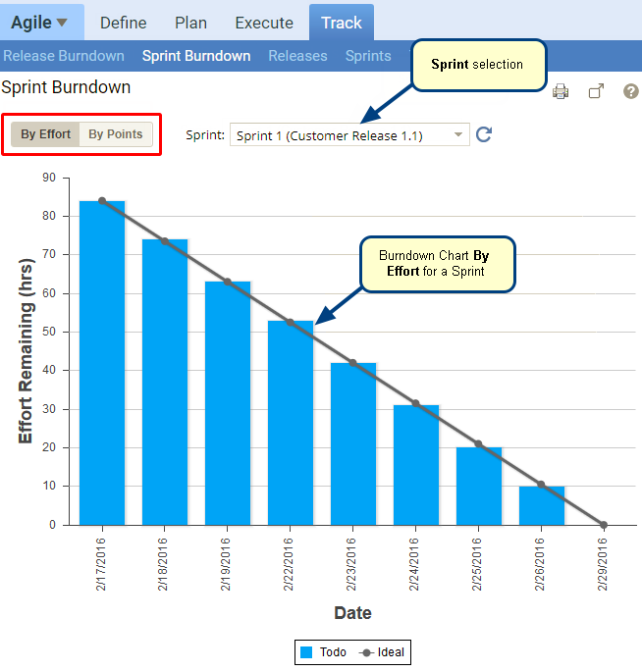Switch to the Execute tab
This screenshot has height=672, width=642.
click(264, 23)
